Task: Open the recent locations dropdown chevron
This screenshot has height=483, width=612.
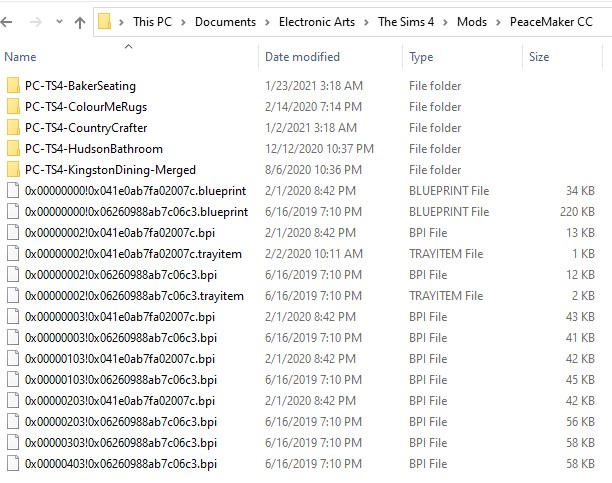Action: (59, 21)
